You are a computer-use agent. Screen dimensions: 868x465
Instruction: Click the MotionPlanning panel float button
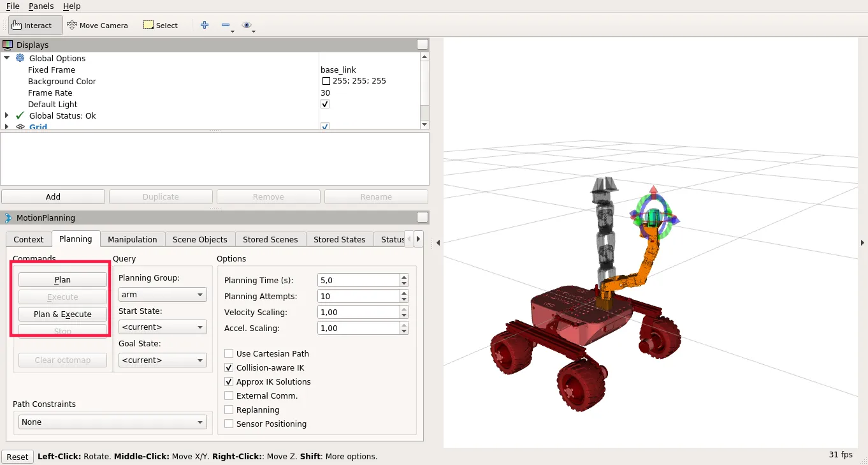422,218
